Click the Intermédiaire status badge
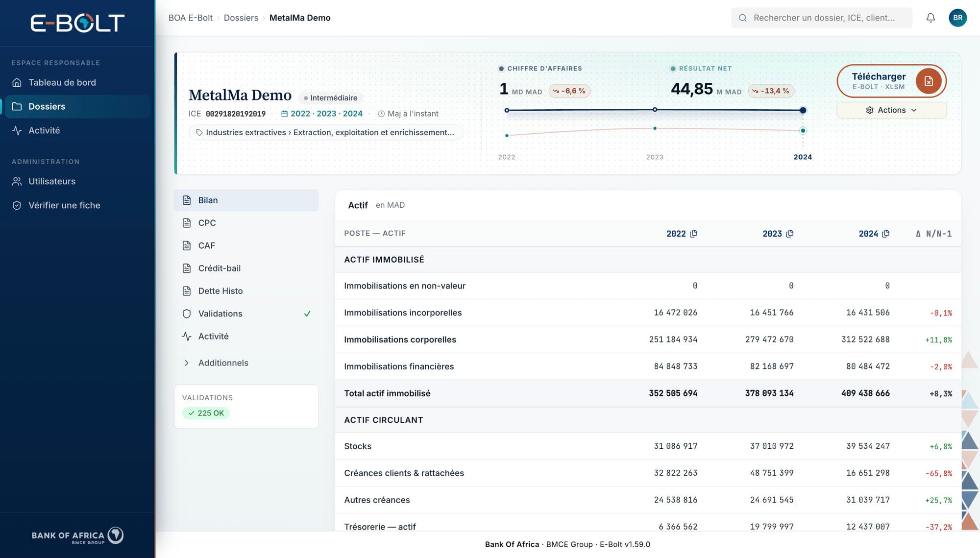The image size is (980, 558). tap(330, 98)
